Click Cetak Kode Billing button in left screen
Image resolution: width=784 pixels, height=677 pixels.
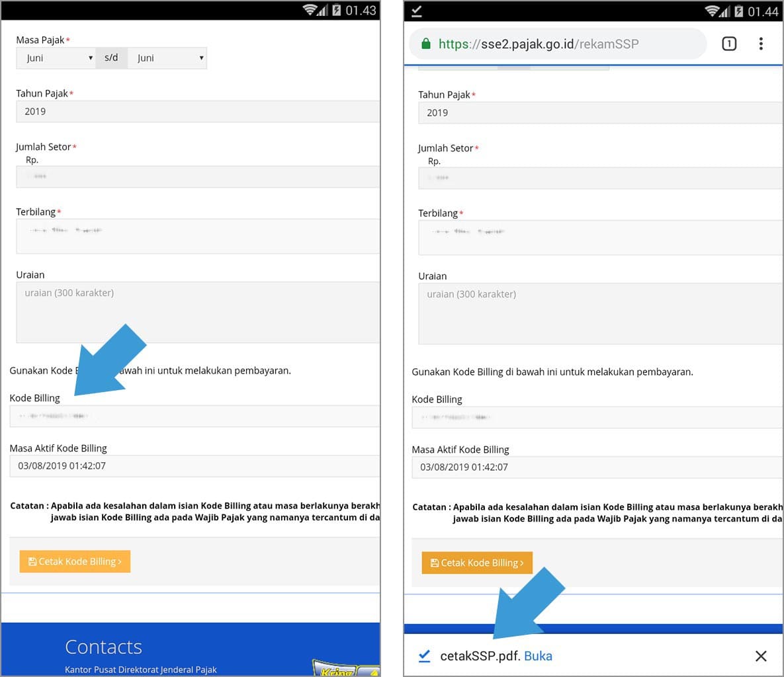(75, 561)
